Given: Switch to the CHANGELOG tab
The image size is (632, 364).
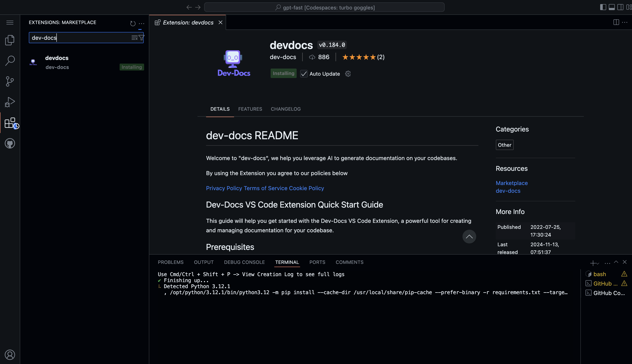Looking at the screenshot, I should (285, 109).
